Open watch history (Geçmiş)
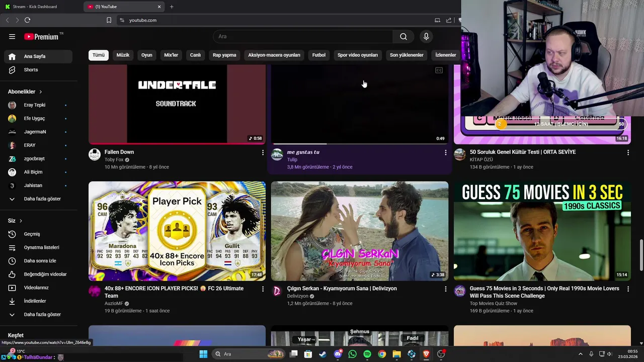Screen dimensions: 644x362 (x=38, y=234)
